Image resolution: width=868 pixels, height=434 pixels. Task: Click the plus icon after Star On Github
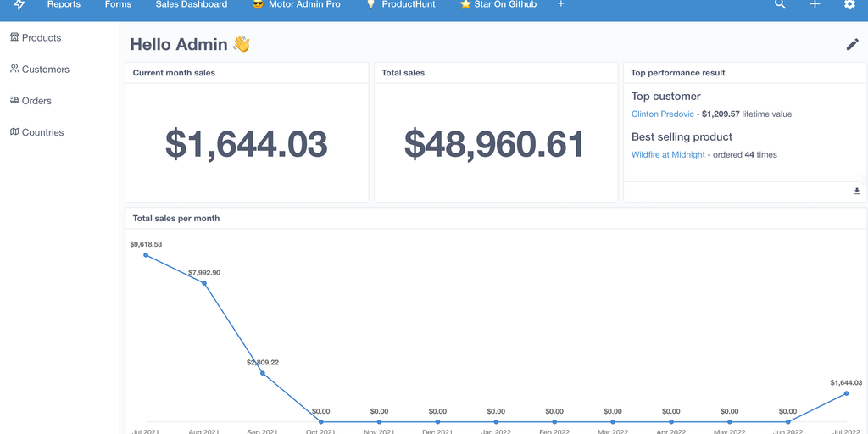560,5
